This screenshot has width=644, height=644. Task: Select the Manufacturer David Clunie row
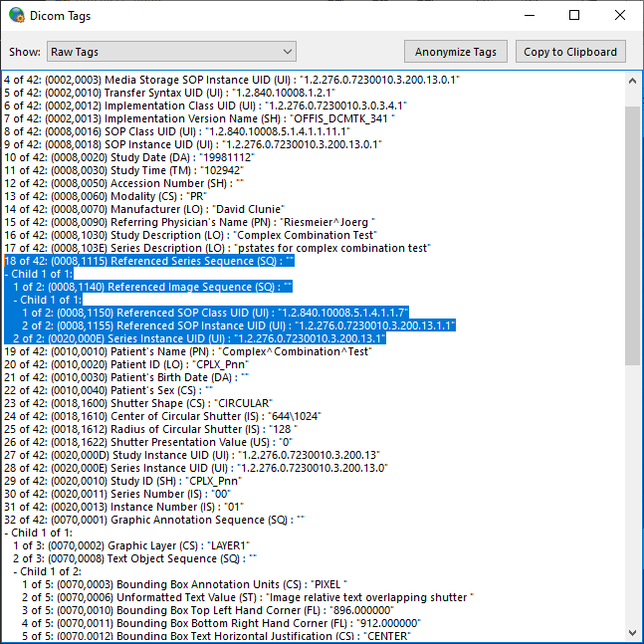[x=144, y=209]
